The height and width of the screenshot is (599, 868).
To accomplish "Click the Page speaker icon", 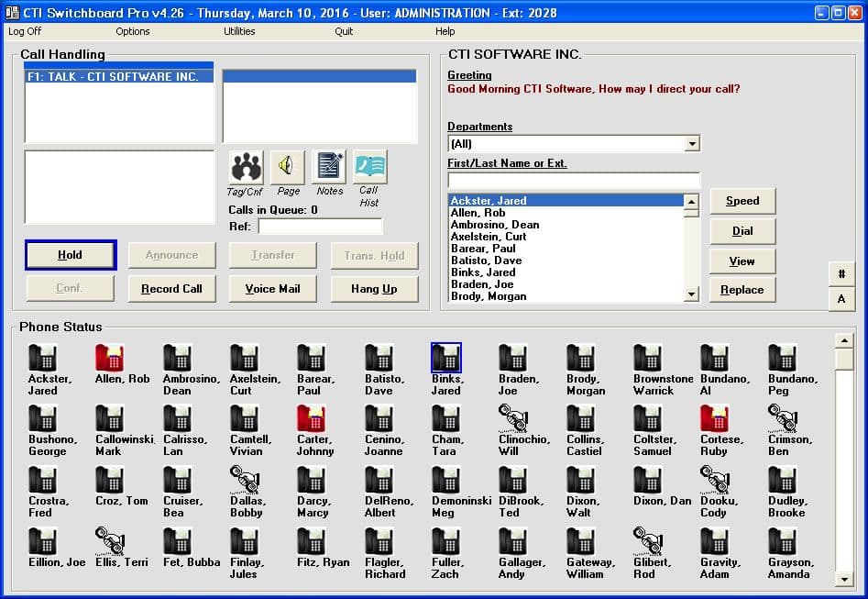I will [288, 167].
